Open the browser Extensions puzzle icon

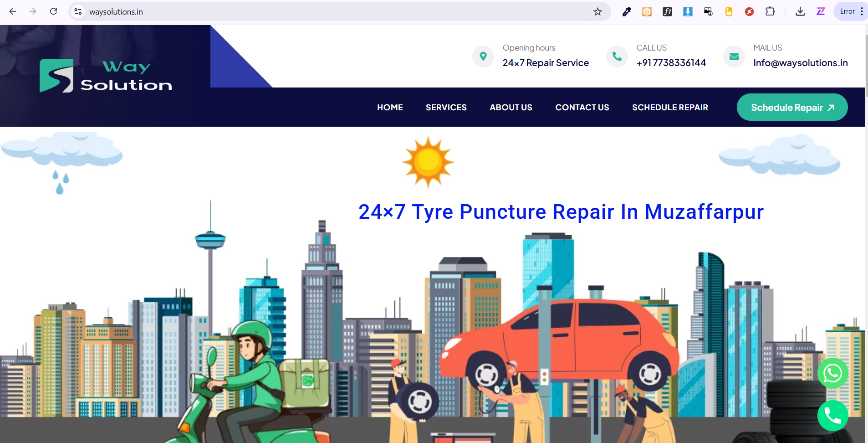tap(770, 12)
